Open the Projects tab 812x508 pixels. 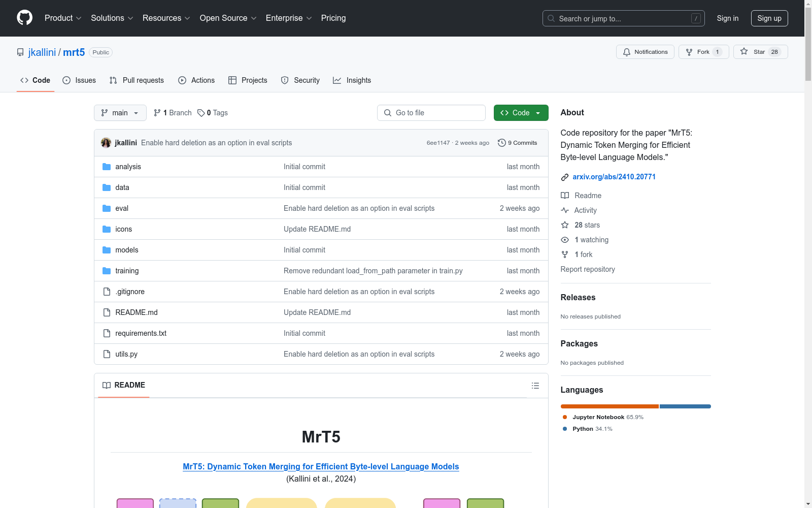248,80
